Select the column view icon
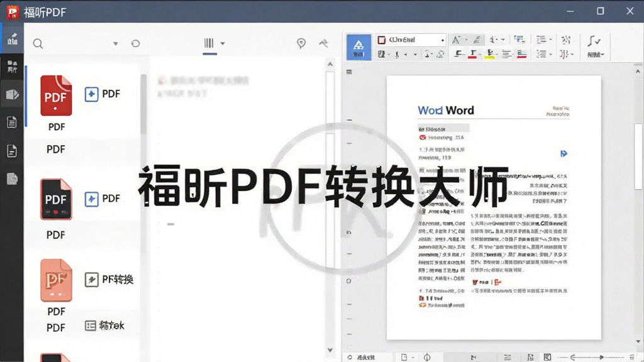644x362 pixels. tap(209, 43)
